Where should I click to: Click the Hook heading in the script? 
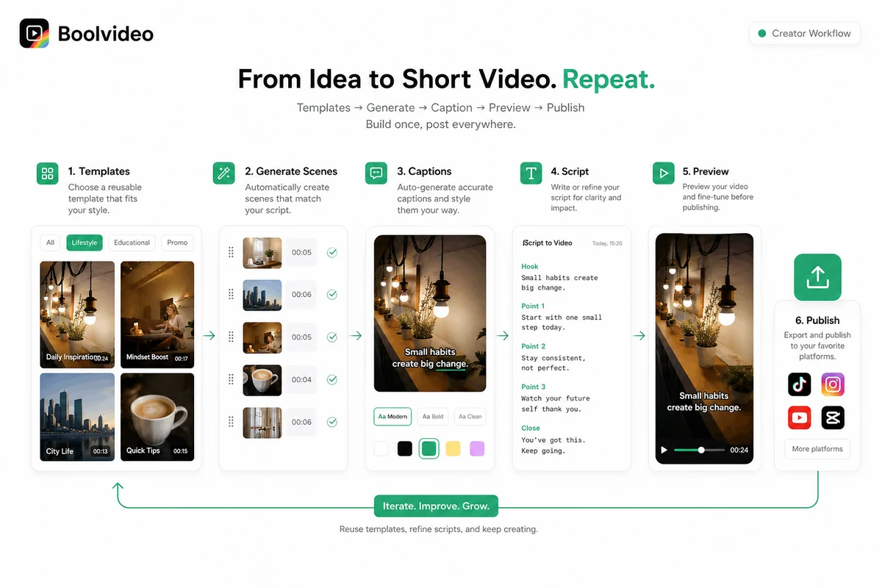(x=530, y=266)
